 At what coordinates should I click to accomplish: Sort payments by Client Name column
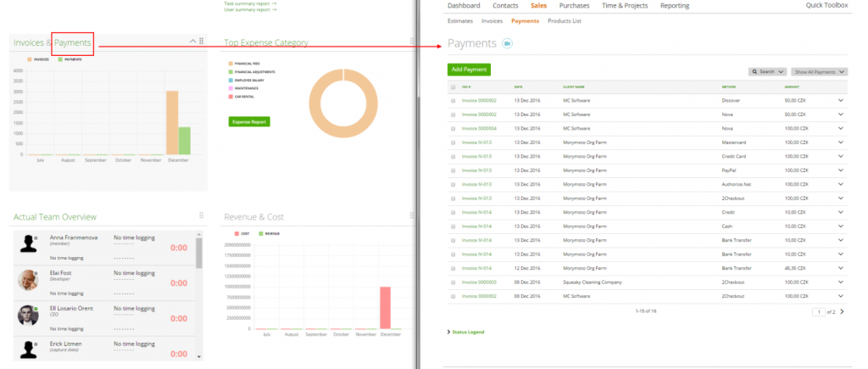[574, 87]
